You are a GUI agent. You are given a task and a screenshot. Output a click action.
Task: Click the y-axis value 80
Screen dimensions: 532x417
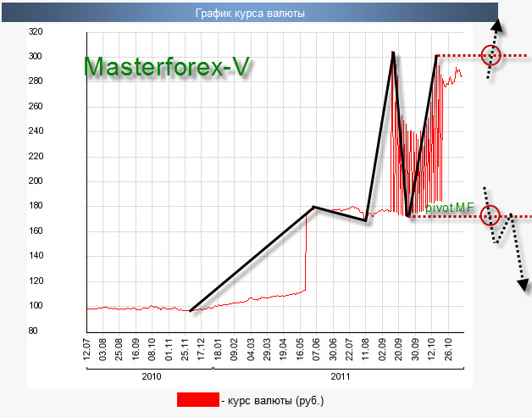coord(33,331)
